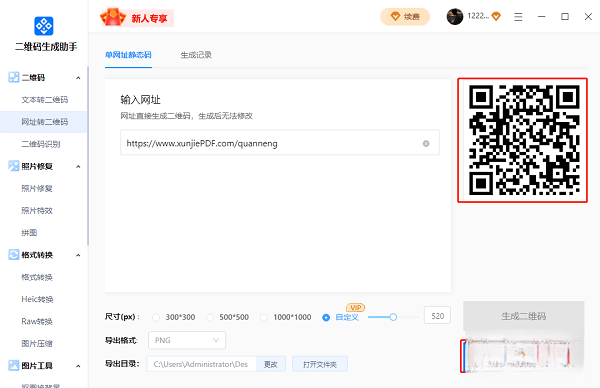Click the custom size value field 520
600x388 pixels.
(x=437, y=316)
